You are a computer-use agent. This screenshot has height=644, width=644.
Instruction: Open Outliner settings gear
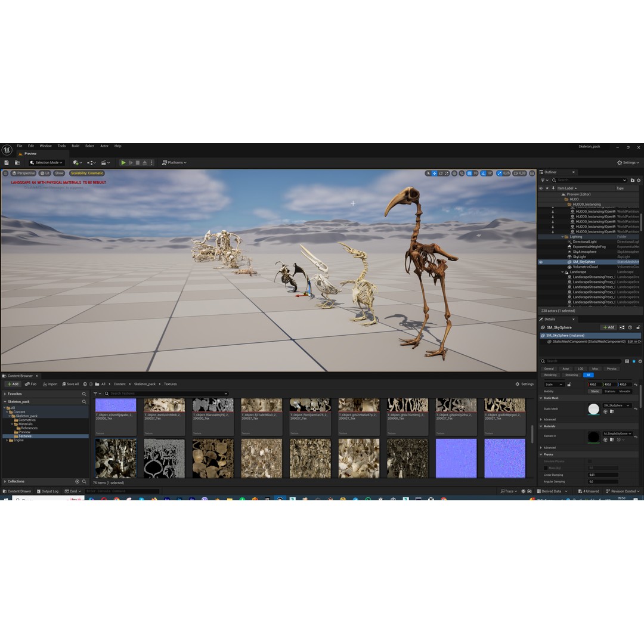[x=639, y=180]
